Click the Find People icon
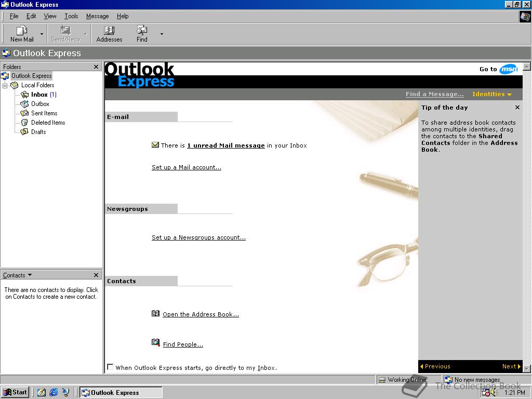Viewport: 532px width, 399px height. click(x=155, y=343)
